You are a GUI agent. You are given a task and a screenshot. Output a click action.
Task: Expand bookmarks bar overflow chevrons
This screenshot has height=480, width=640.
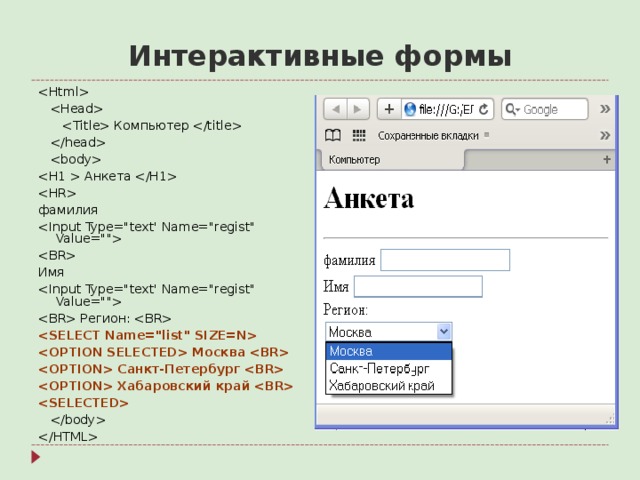(605, 135)
